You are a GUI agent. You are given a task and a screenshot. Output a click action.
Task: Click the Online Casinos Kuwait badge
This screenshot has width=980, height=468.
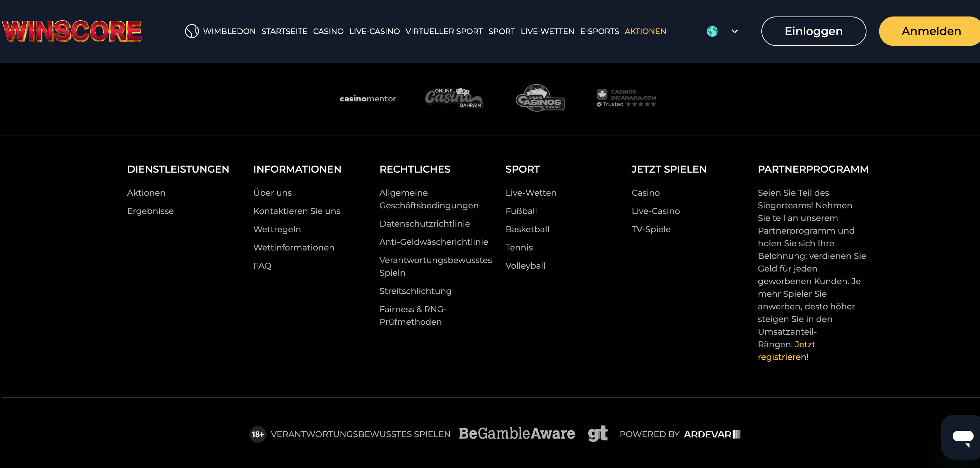(x=540, y=98)
